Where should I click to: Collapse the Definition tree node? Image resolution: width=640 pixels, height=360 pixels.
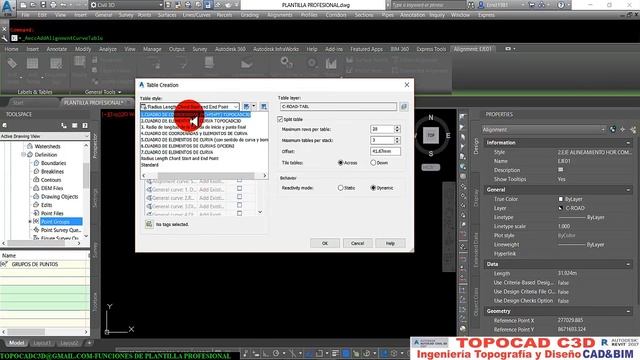23,155
